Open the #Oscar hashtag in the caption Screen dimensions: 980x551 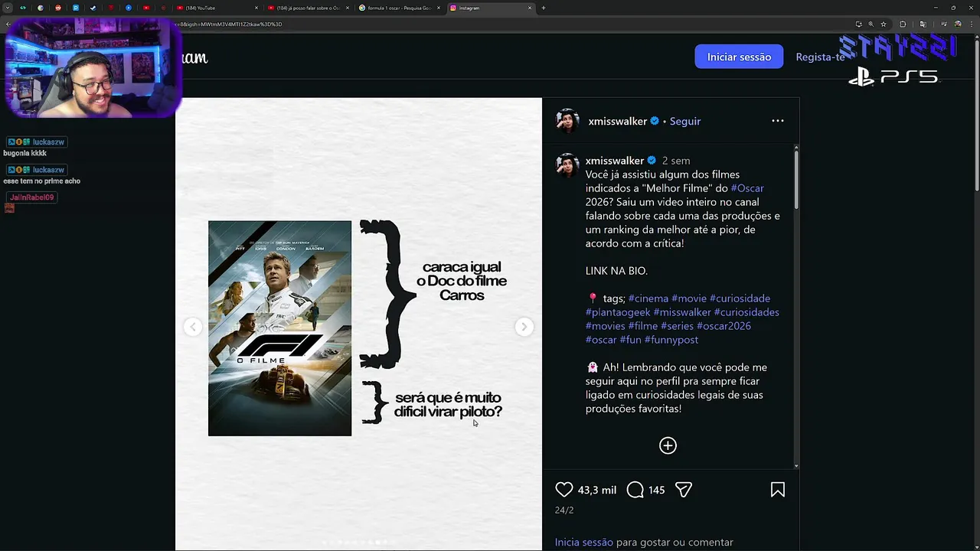(x=747, y=188)
